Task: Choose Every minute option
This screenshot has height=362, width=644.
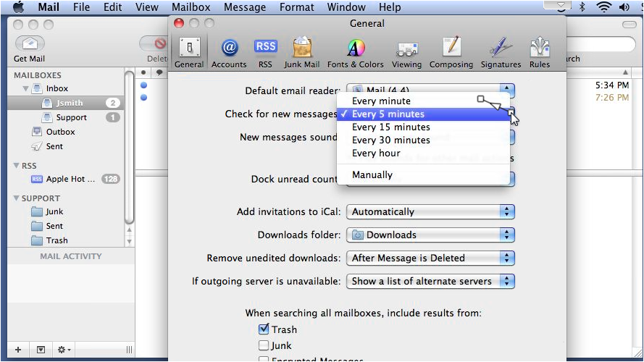Action: click(424, 101)
